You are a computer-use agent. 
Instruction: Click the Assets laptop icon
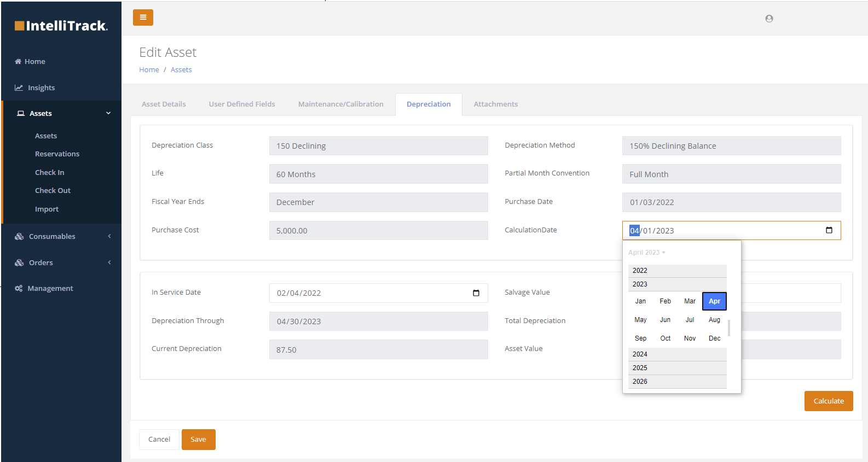[21, 113]
